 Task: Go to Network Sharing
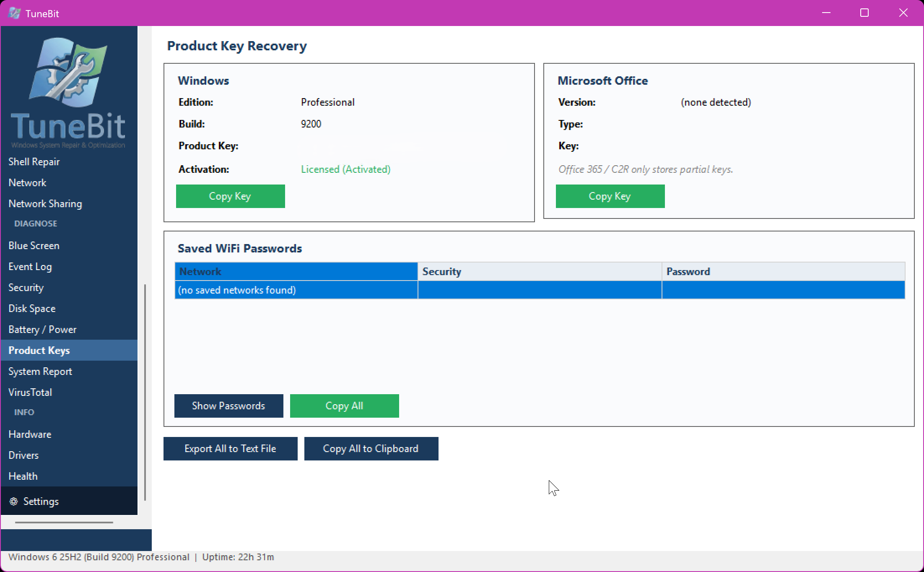[x=69, y=204]
